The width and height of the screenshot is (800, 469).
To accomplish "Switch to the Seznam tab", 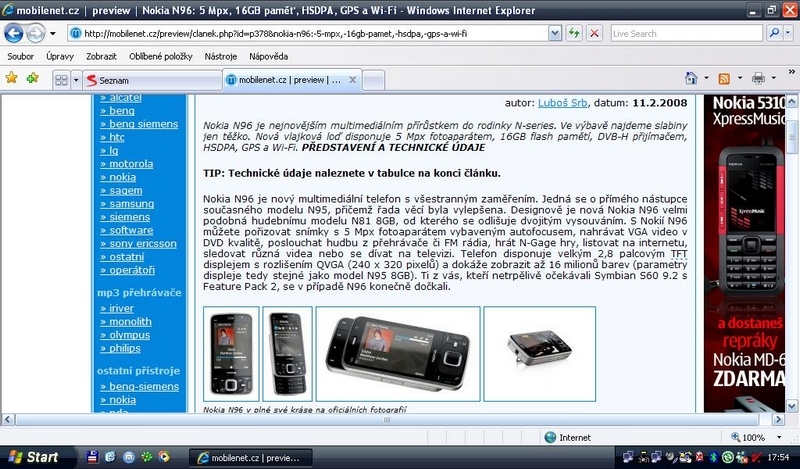I will point(152,81).
